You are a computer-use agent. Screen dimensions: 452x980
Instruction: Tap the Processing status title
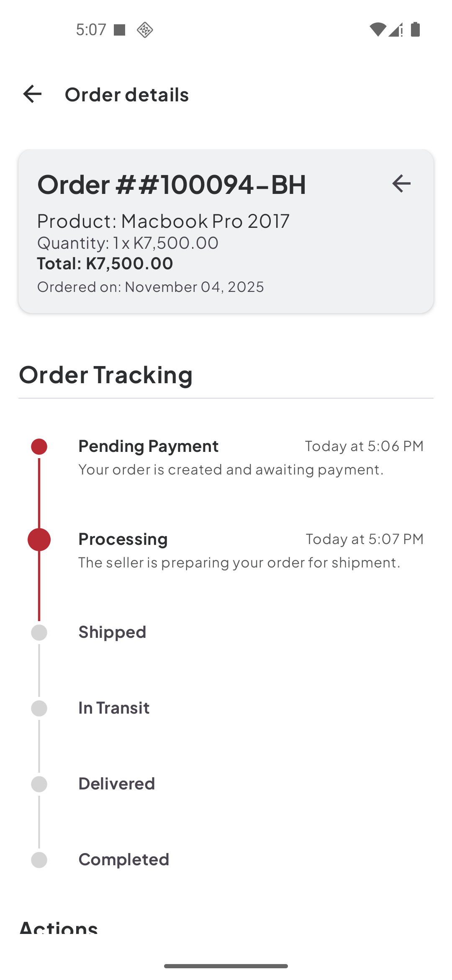(x=123, y=539)
